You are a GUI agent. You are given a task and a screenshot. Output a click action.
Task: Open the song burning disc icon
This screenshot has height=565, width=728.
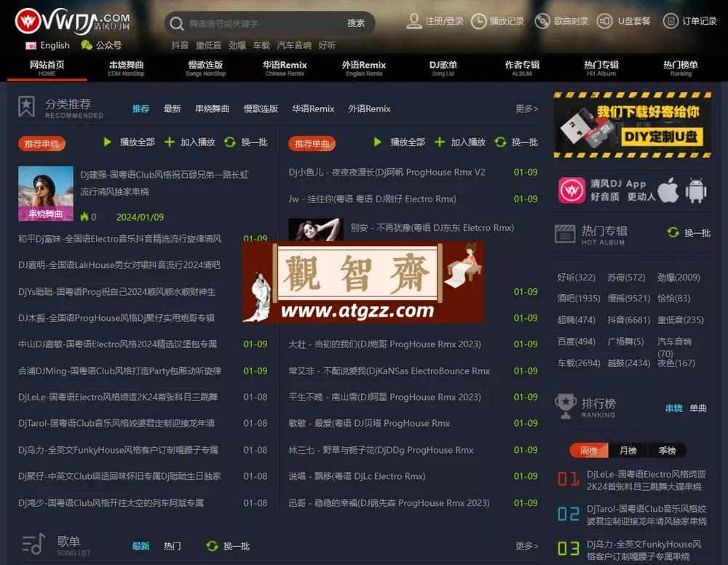pyautogui.click(x=542, y=21)
